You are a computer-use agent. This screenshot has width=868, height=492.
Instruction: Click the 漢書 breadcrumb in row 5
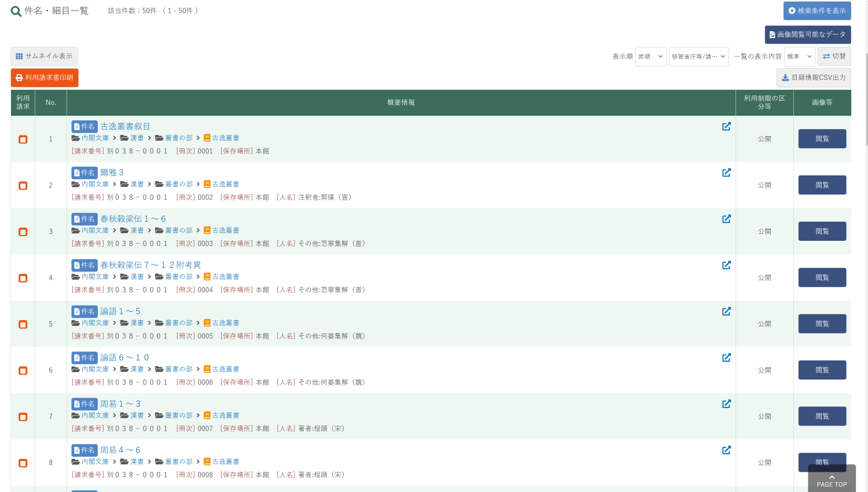137,323
